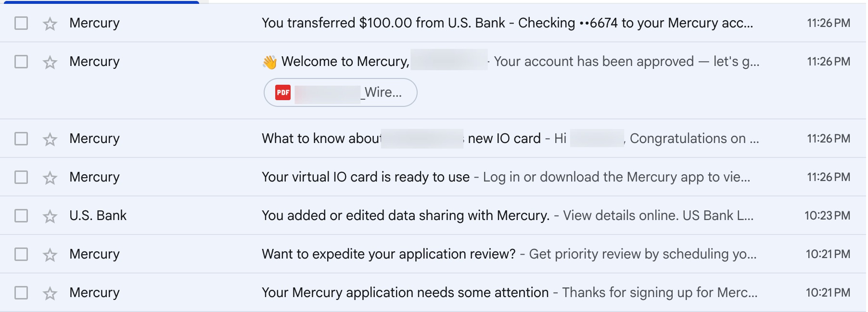Star the Welcome to Mercury email

pos(50,62)
